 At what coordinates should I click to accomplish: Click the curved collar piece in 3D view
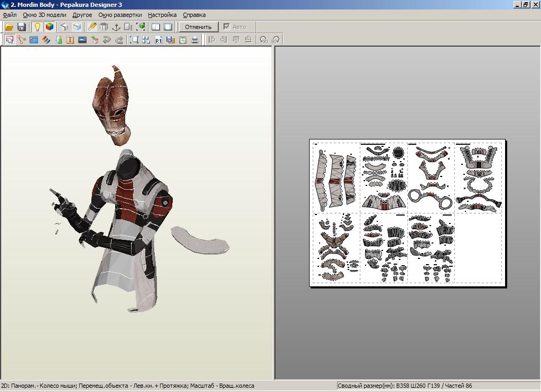(200, 240)
